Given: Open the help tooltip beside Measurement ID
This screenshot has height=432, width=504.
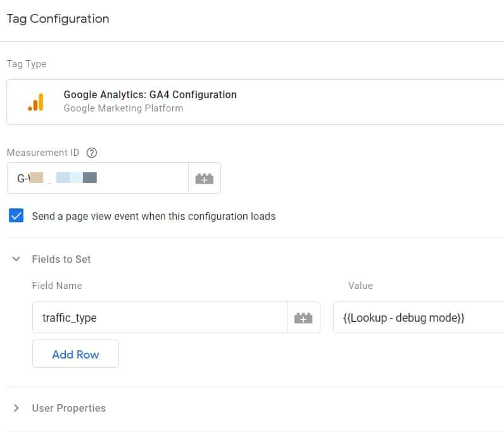Looking at the screenshot, I should (92, 153).
